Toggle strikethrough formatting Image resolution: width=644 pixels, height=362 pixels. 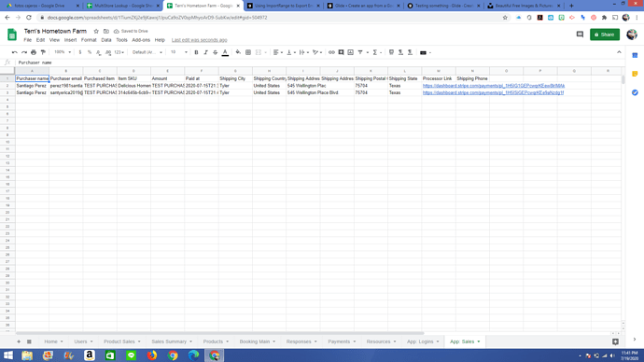(216, 52)
